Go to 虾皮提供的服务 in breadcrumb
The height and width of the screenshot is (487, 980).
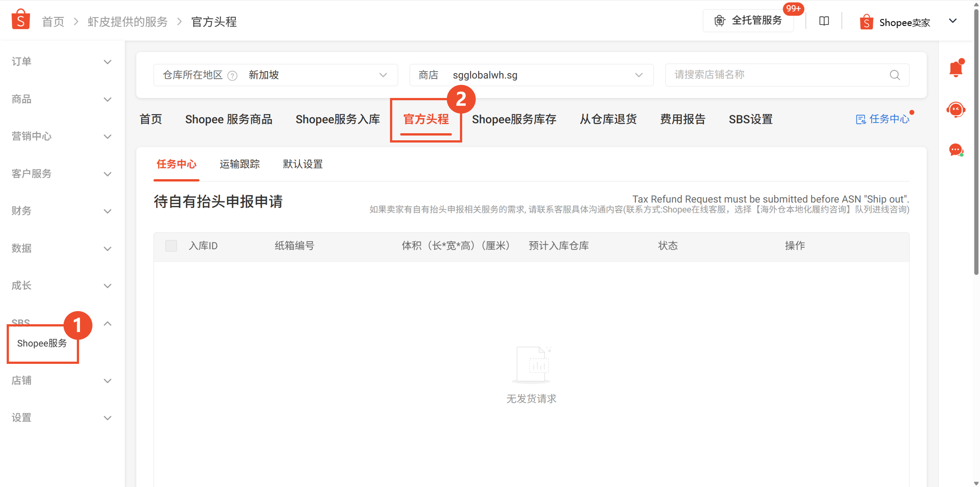pos(127,22)
